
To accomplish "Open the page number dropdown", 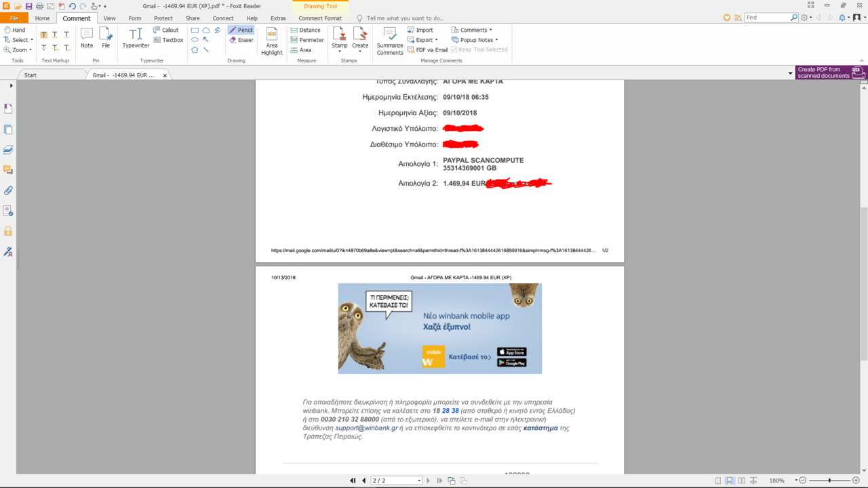I will point(419,481).
